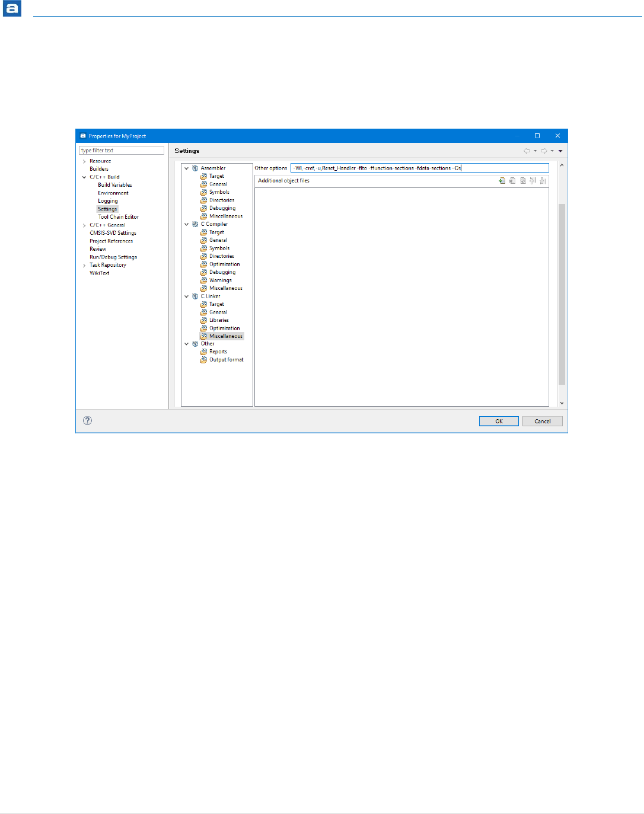Open the Review properties page
644x814 pixels.
[x=97, y=249]
